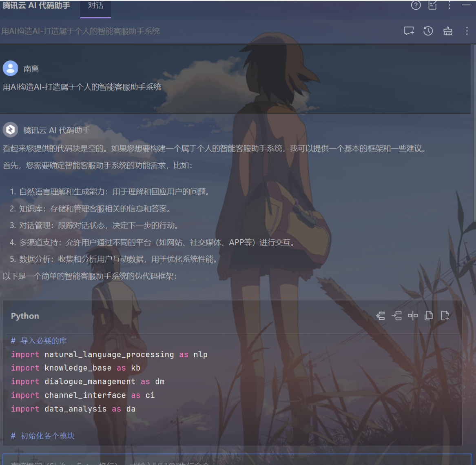Click the user avatar next to 南离

click(x=10, y=68)
